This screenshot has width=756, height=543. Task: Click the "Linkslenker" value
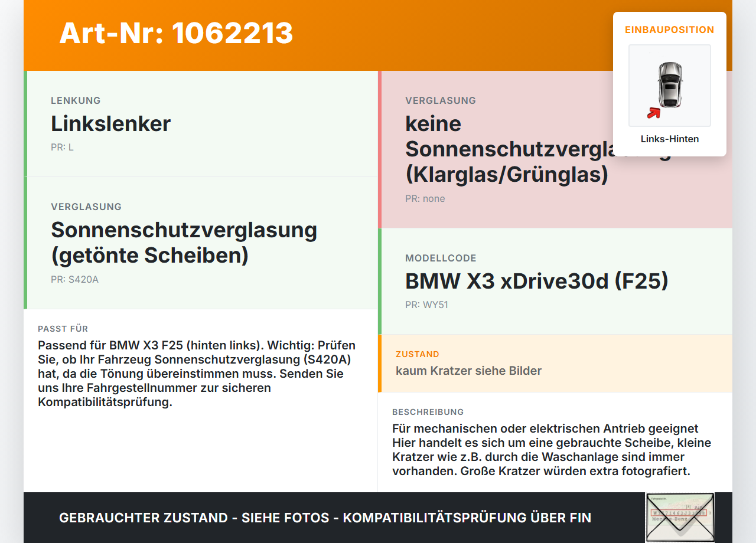click(x=111, y=123)
